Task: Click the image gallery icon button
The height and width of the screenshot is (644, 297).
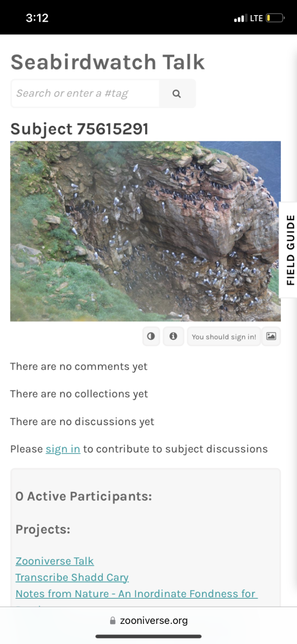Action: pyautogui.click(x=271, y=336)
